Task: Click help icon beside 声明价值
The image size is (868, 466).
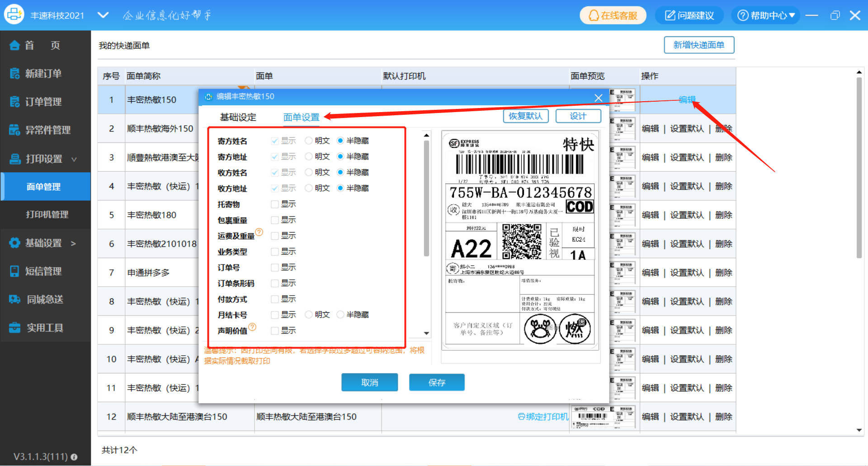Action: tap(252, 327)
